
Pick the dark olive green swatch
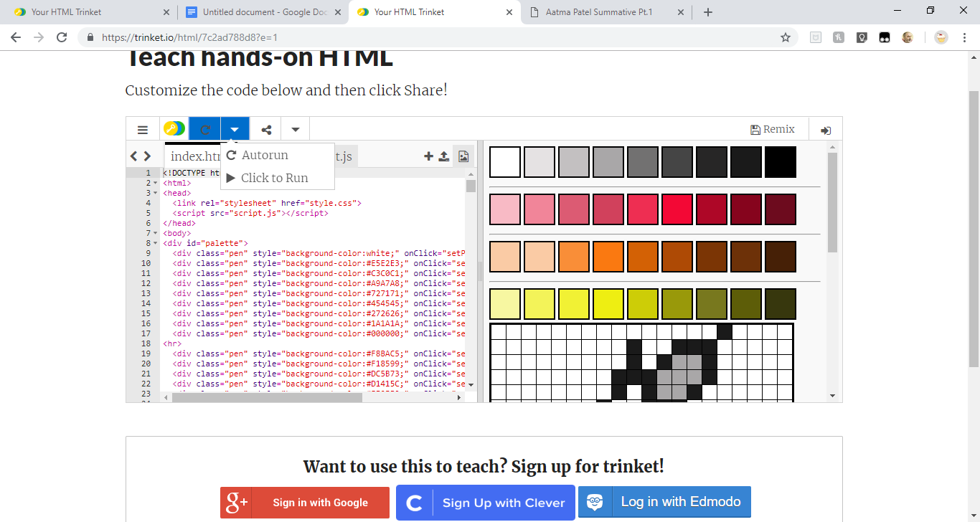(x=781, y=304)
